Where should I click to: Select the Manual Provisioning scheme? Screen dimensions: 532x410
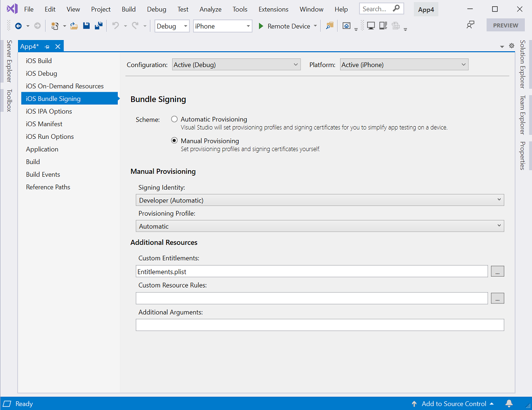click(174, 140)
